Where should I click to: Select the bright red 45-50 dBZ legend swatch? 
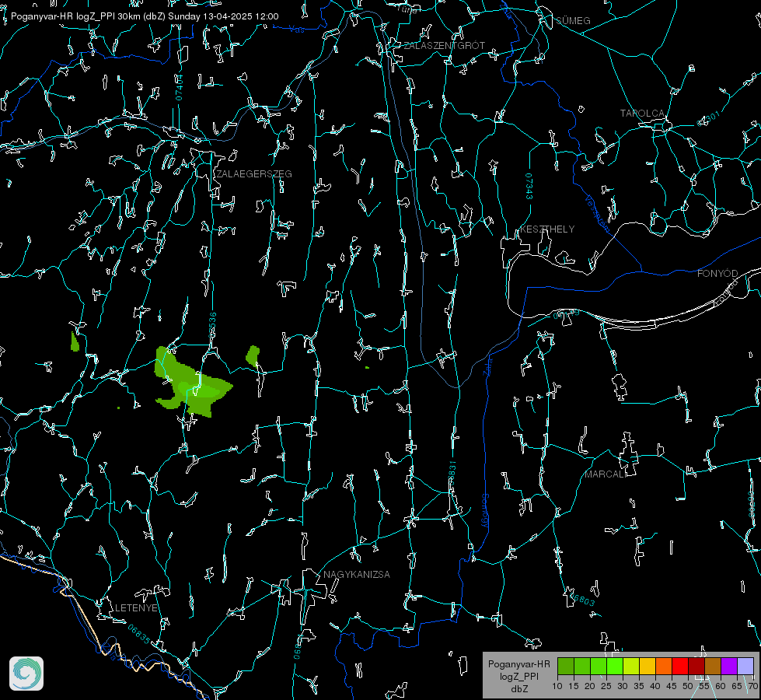pyautogui.click(x=680, y=666)
